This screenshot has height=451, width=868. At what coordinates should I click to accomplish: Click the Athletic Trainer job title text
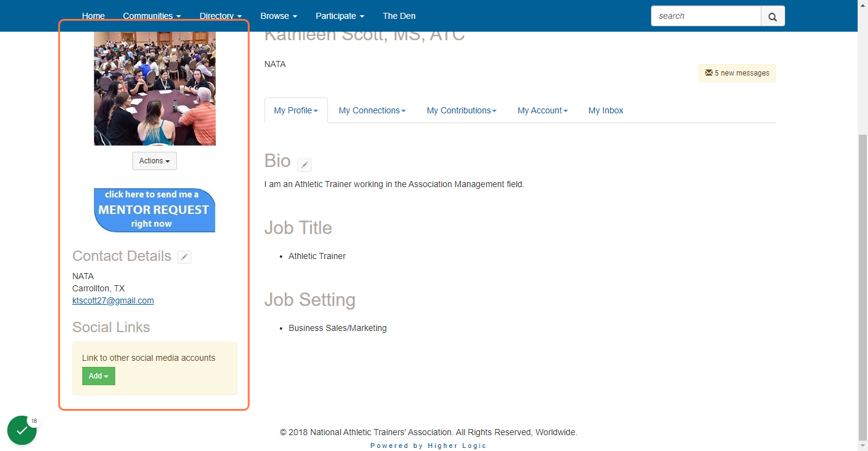coord(317,256)
